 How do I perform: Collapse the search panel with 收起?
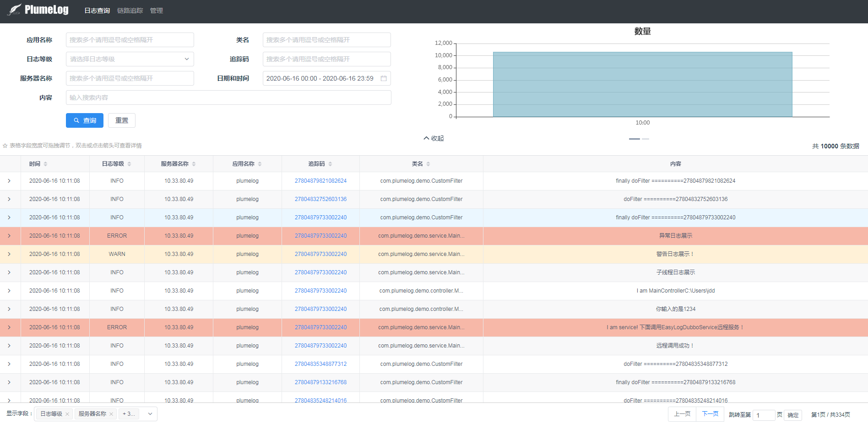pos(434,138)
